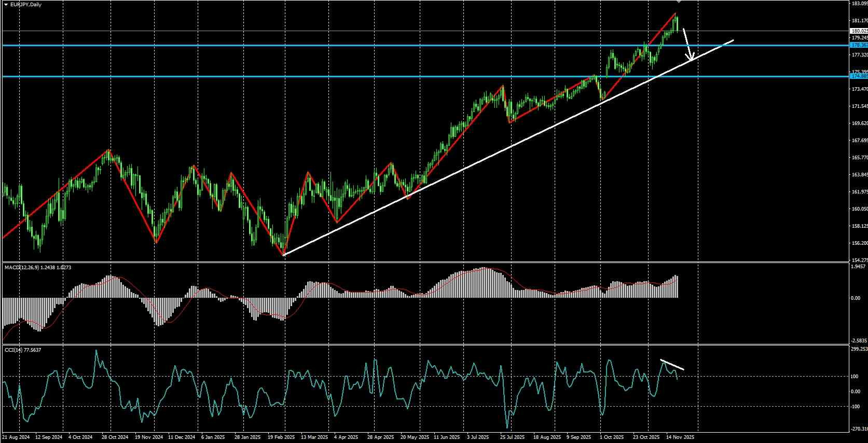This screenshot has height=443, width=868.
Task: Click the 23 Oct 2025 date label
Action: (x=646, y=437)
